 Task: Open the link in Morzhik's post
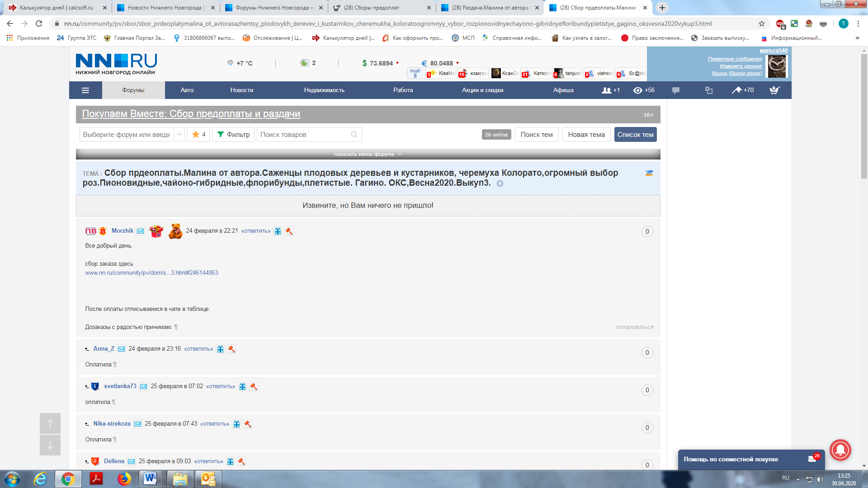[x=151, y=273]
